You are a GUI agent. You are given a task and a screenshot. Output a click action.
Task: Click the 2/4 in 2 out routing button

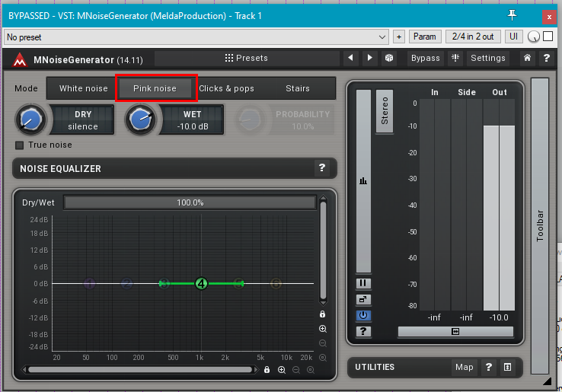pos(473,37)
